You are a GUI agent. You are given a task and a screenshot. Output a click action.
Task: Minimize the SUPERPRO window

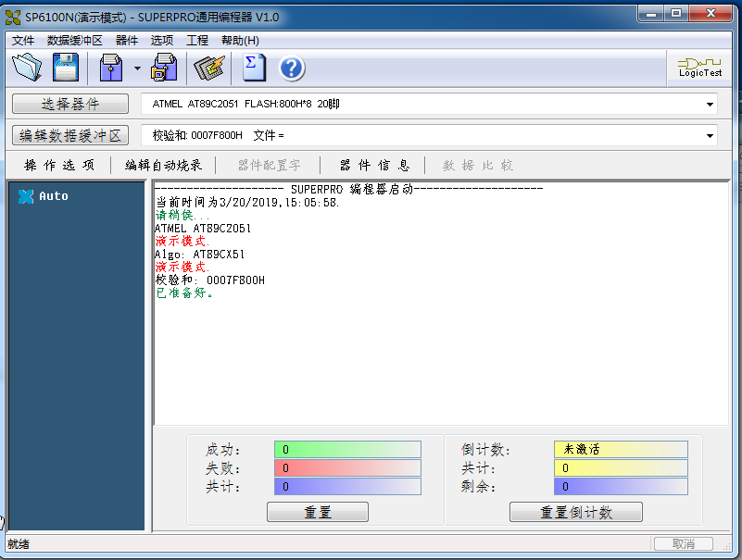click(651, 14)
